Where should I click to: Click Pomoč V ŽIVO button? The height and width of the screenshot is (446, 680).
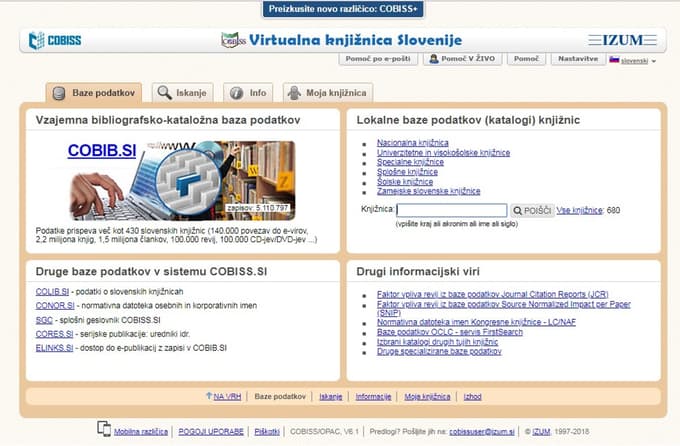pos(461,60)
